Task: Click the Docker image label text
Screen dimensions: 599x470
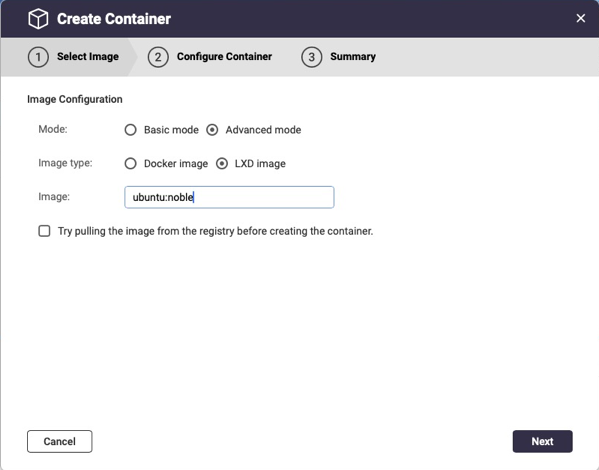Action: (176, 164)
